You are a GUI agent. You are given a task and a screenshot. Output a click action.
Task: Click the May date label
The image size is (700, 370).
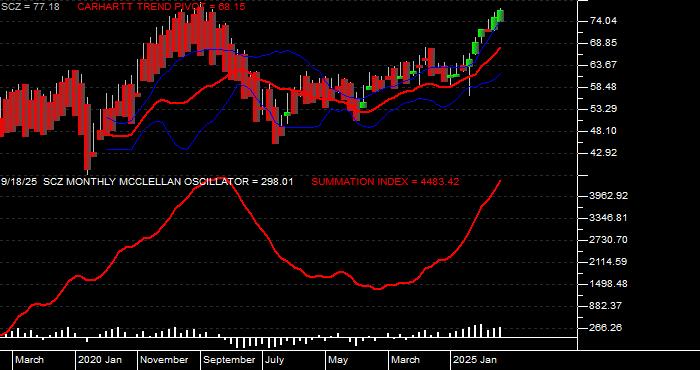coord(338,360)
